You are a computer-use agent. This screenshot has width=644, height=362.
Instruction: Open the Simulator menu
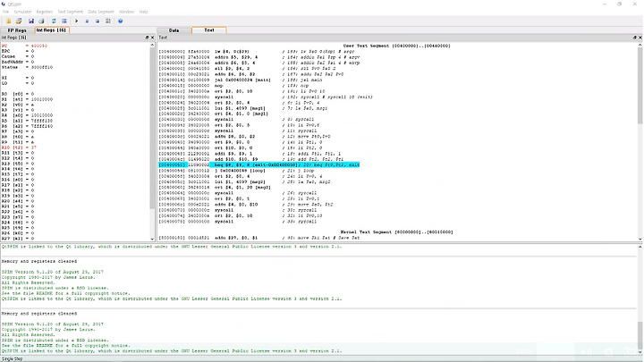(22, 12)
